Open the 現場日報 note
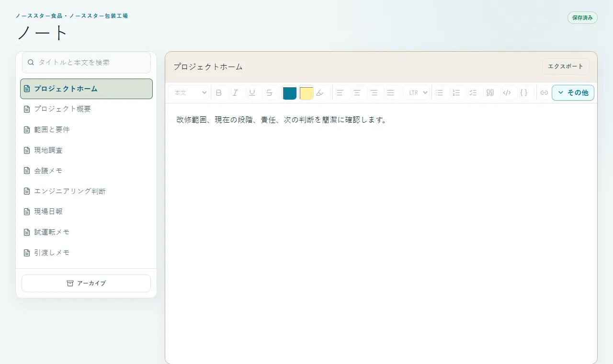Screen dimensions: 613x364 pyautogui.click(x=86, y=211)
